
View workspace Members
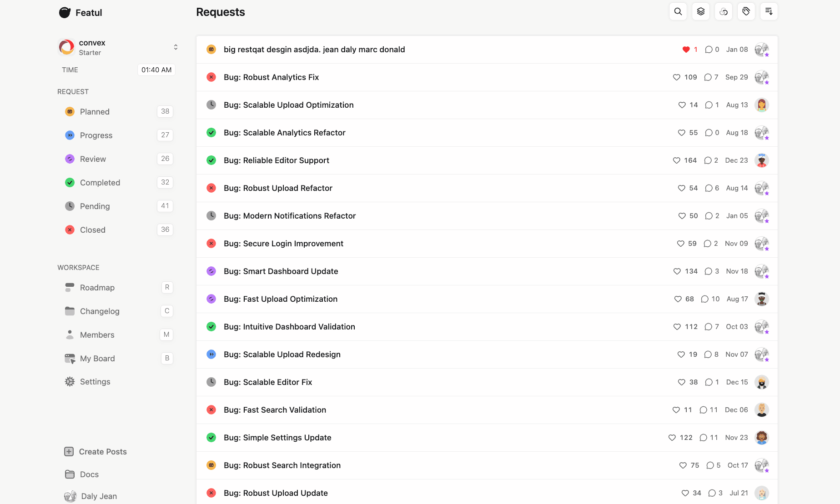[97, 334]
